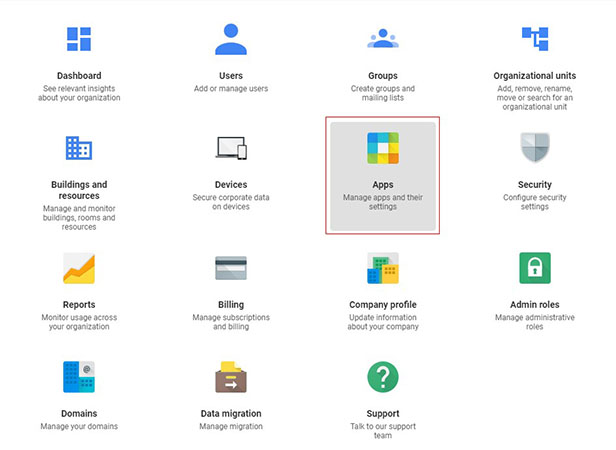Click the Dashboard title link
Viewport: 616px width, 450px height.
[x=79, y=75]
